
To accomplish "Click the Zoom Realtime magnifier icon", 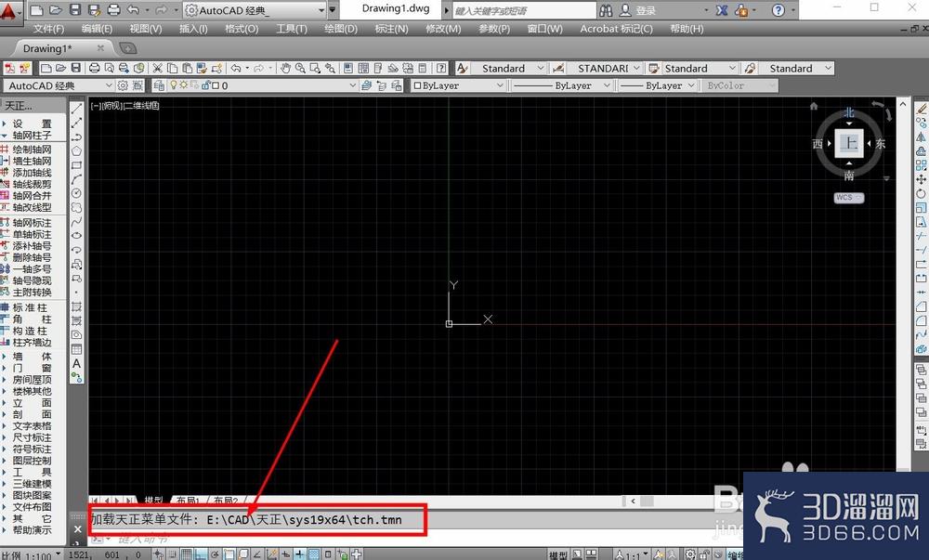I will click(x=300, y=68).
